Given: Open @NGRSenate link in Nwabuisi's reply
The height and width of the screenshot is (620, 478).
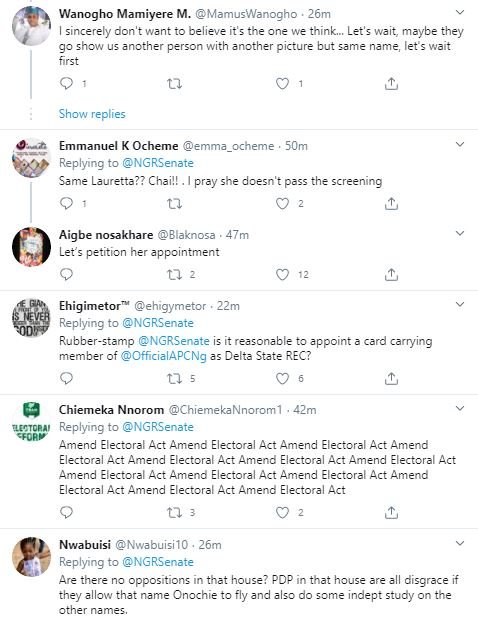Looking at the screenshot, I should click(158, 562).
